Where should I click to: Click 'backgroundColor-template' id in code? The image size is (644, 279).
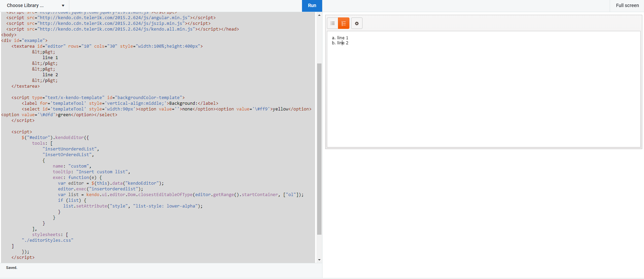point(150,98)
